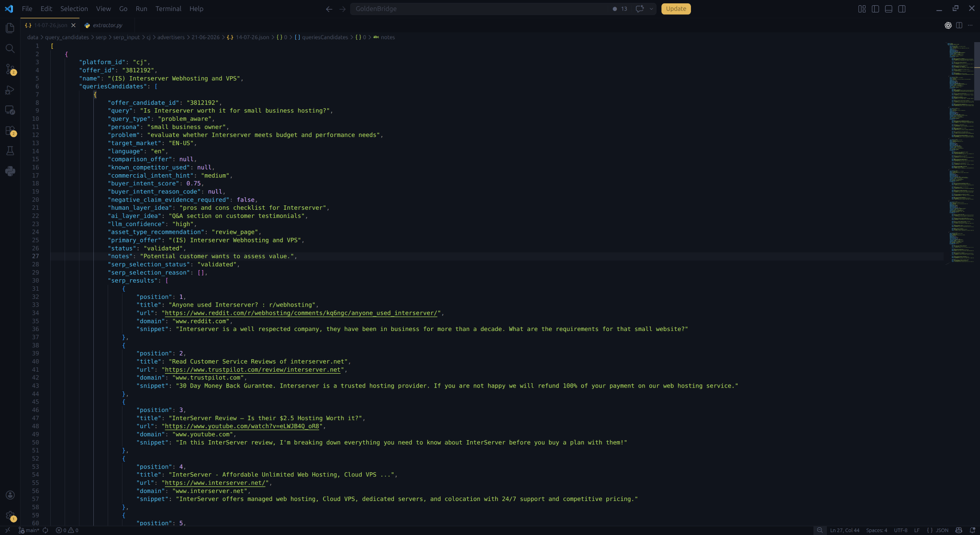Open the 'query_candidates' breadcrumb

click(67, 37)
